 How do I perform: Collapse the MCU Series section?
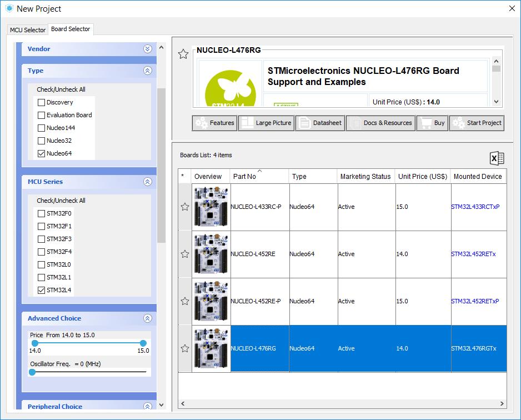click(148, 182)
